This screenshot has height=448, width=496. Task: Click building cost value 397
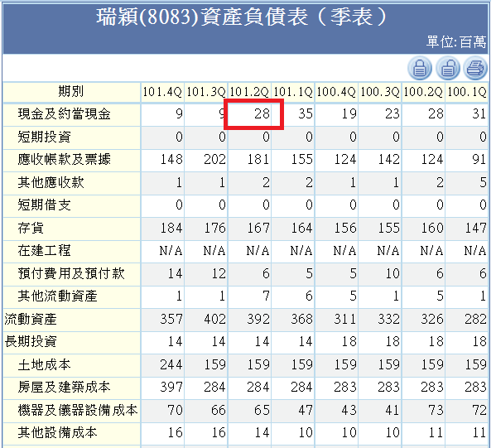coord(171,387)
